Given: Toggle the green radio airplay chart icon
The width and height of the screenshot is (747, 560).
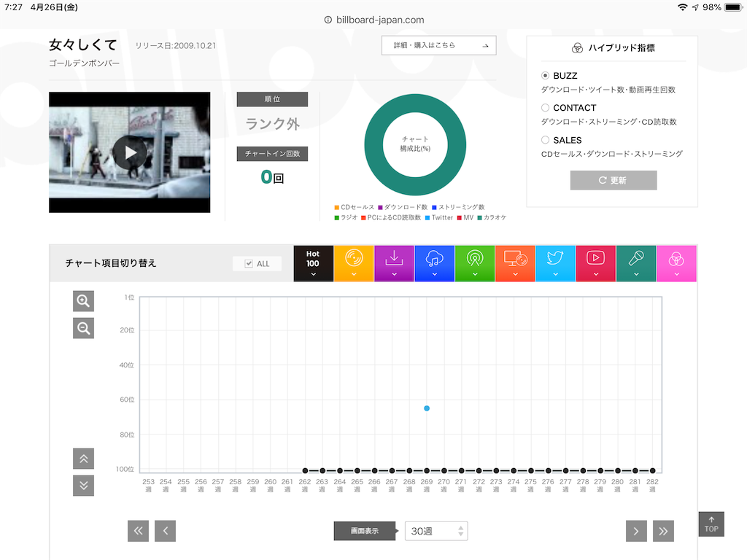Looking at the screenshot, I should pyautogui.click(x=474, y=263).
